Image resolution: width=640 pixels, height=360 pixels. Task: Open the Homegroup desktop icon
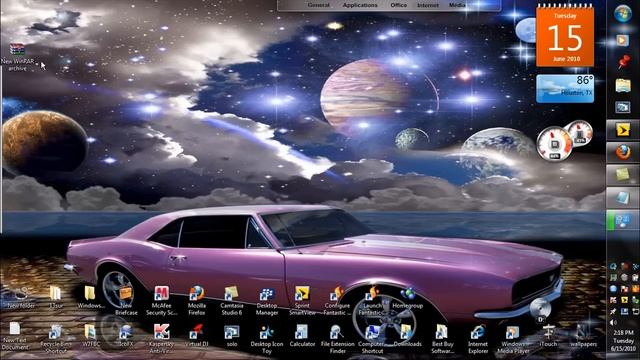click(x=407, y=298)
